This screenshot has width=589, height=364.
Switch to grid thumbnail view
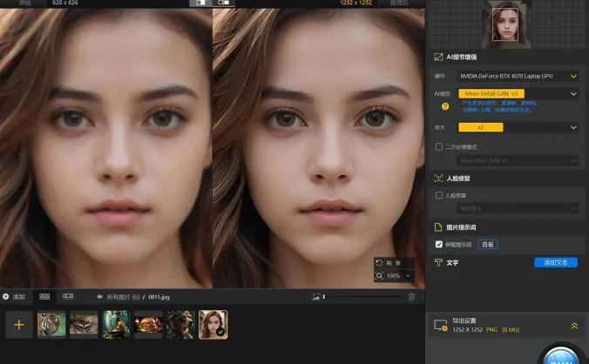(44, 296)
